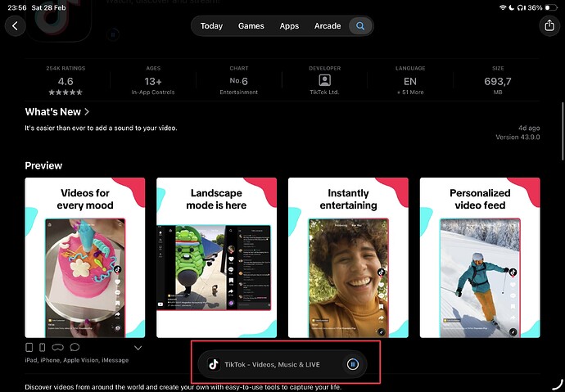Open the Arcade tab

tap(328, 26)
